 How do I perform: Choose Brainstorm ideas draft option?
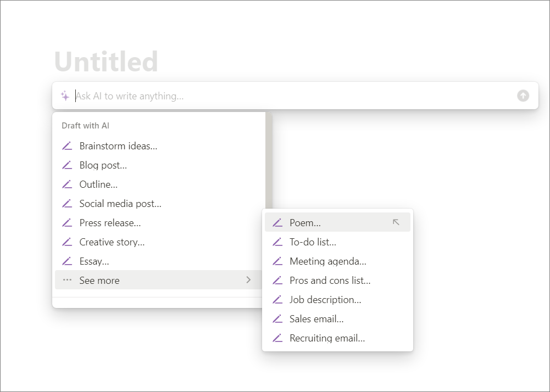pyautogui.click(x=159, y=146)
